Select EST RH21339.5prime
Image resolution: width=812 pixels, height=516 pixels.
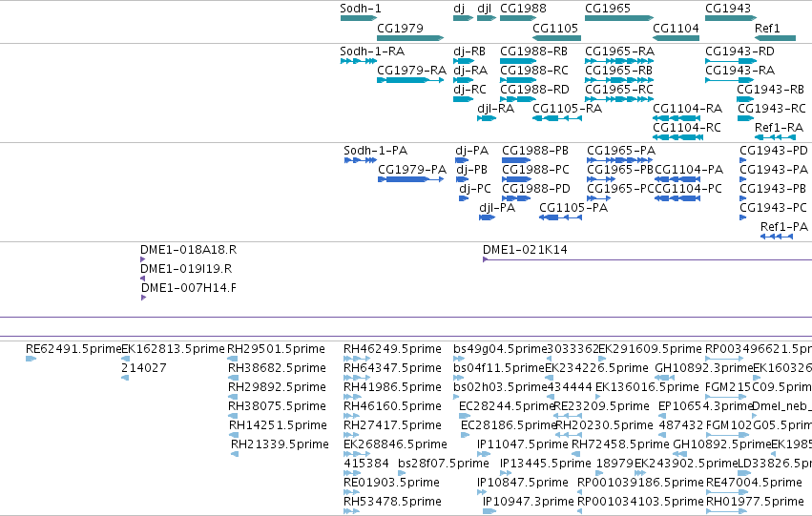tap(235, 454)
